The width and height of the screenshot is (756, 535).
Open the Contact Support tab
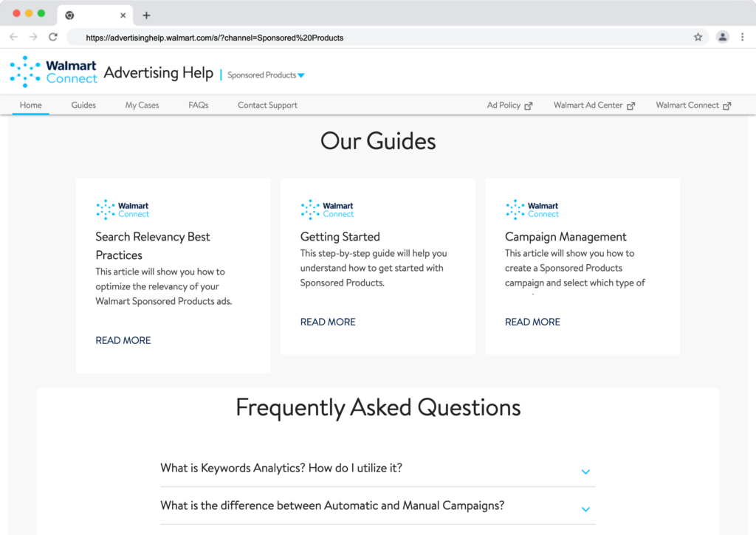tap(267, 105)
